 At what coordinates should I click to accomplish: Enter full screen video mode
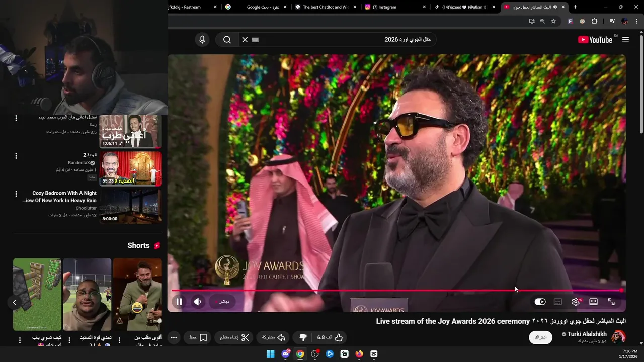(611, 302)
